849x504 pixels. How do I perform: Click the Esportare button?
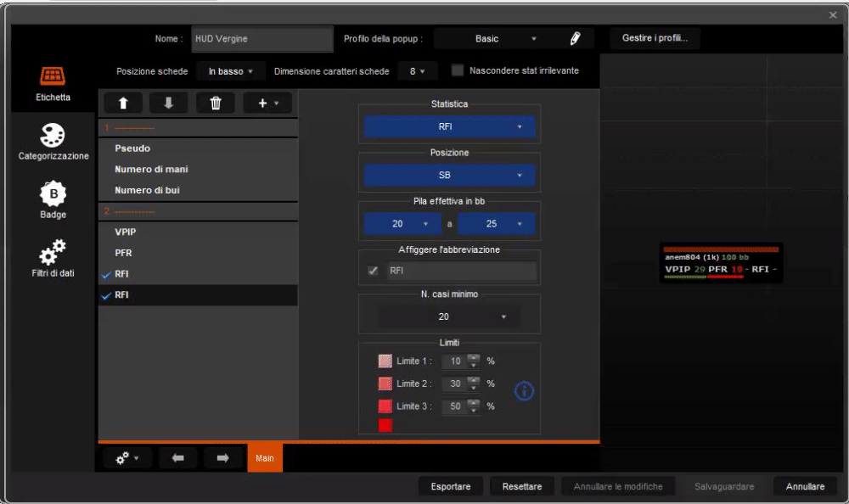(x=451, y=486)
